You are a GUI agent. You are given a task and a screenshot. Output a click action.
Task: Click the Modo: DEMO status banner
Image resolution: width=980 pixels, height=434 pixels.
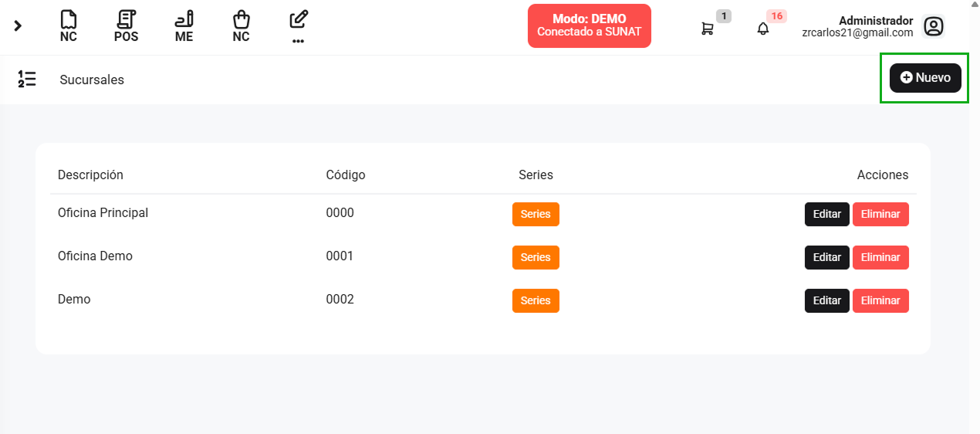tap(590, 25)
